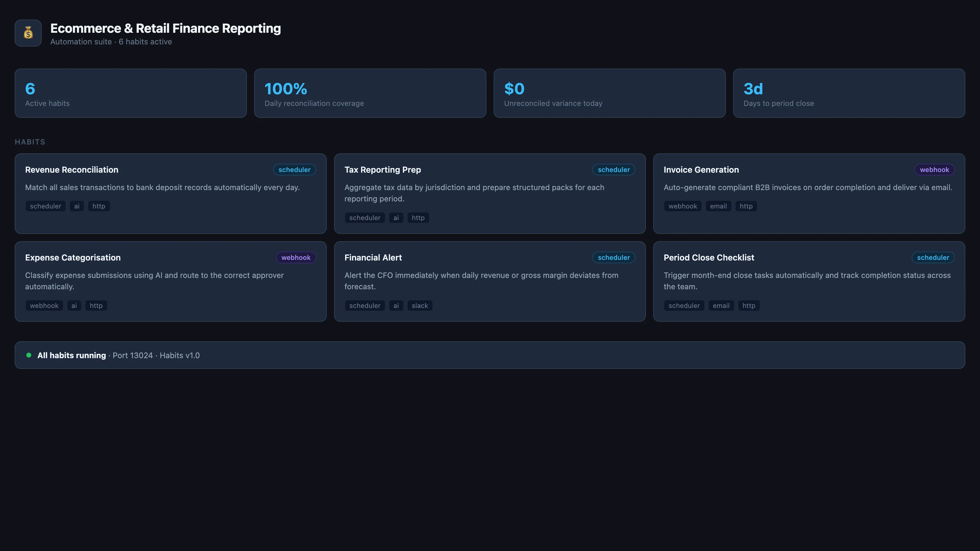This screenshot has height=551, width=980.
Task: Click Invoice Generation B2B invoices description
Action: pyautogui.click(x=808, y=187)
